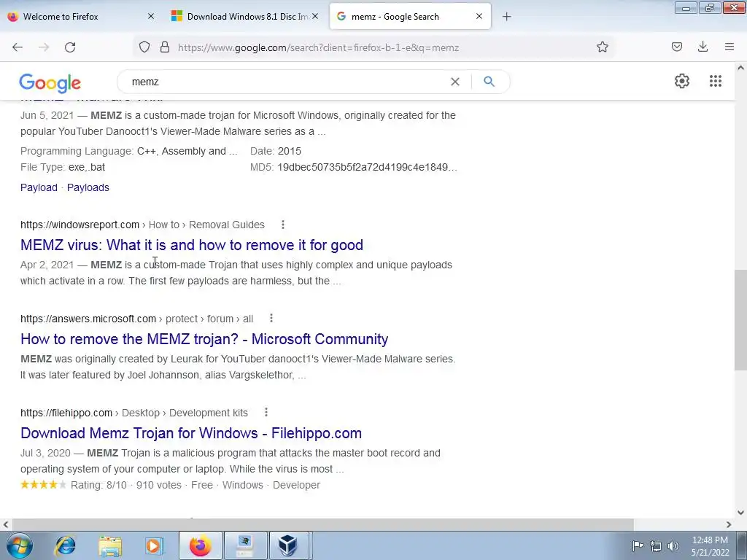Clear the Google search box text
The image size is (747, 560).
tap(455, 82)
